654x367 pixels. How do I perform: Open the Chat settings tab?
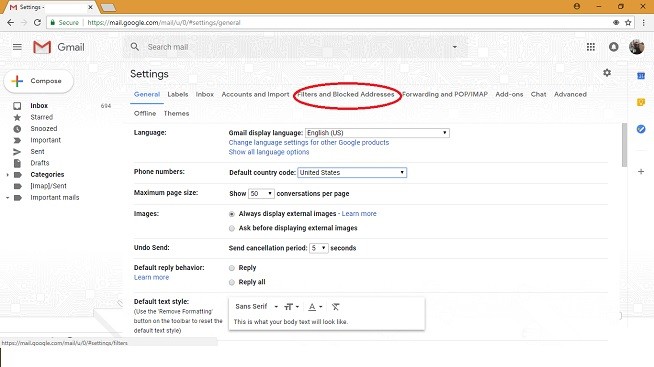tap(538, 94)
